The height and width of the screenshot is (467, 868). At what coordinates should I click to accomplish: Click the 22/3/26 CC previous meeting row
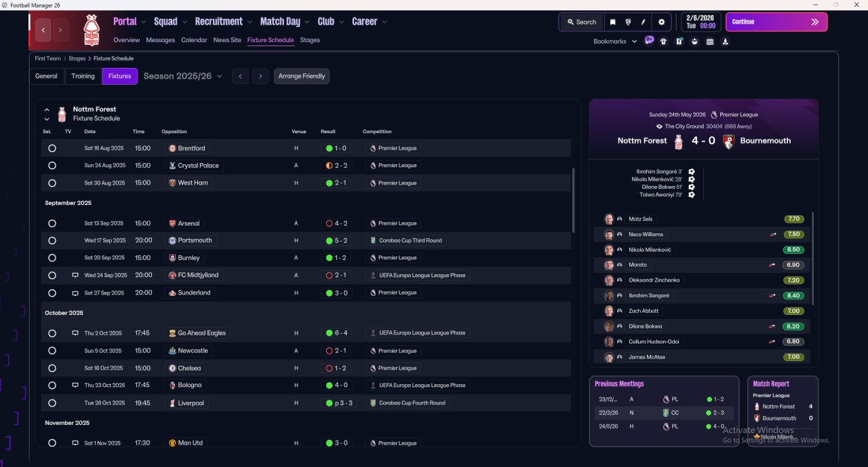(x=663, y=413)
